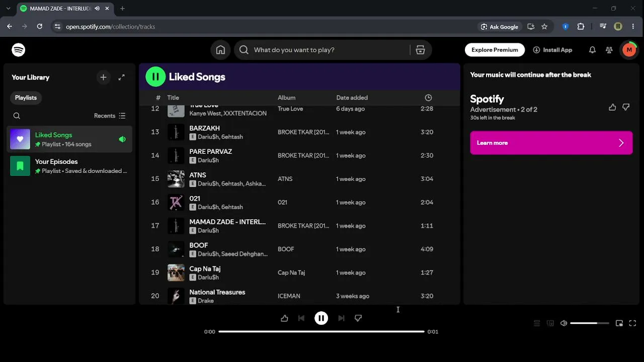Reload the Spotify page

pos(40,27)
